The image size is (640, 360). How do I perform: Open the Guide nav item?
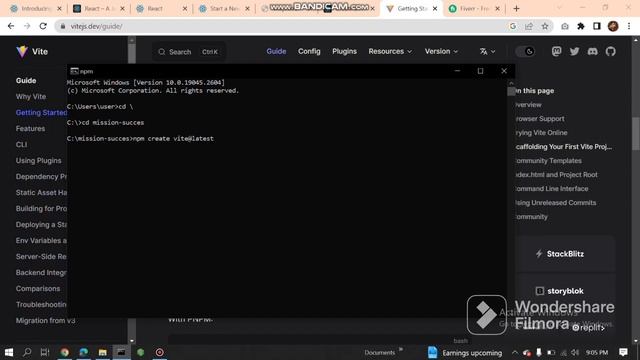point(276,51)
